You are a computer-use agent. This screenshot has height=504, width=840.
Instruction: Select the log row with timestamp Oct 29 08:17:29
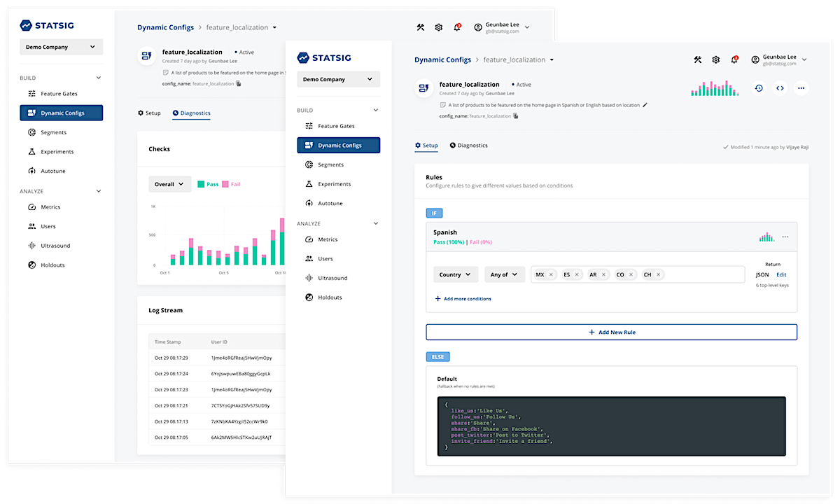217,358
